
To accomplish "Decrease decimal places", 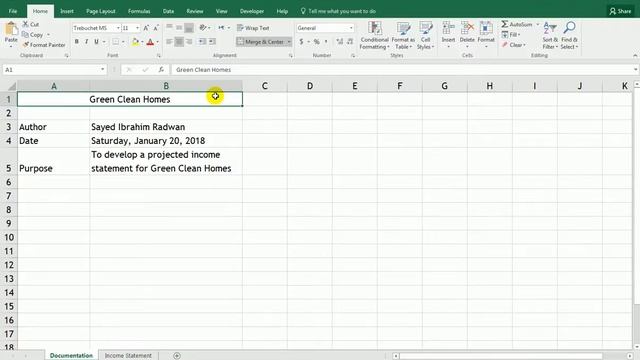I will (350, 42).
